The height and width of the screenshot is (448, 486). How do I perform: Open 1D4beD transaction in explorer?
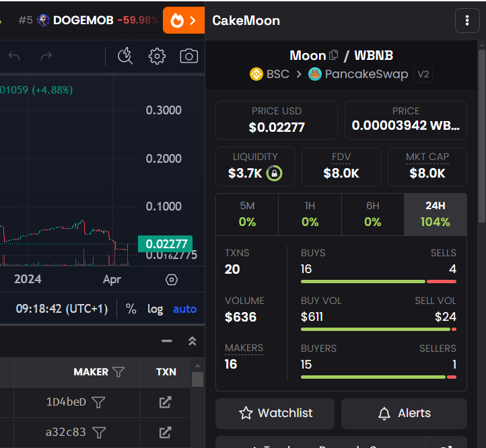pos(165,402)
